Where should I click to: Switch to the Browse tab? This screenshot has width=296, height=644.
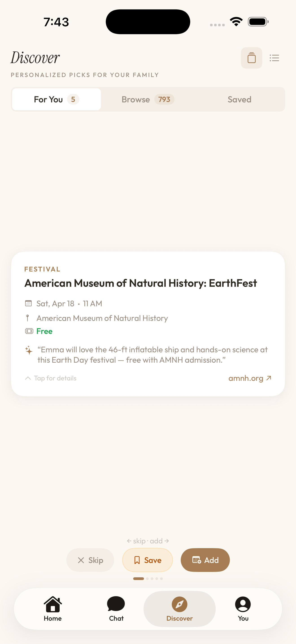coord(148,99)
